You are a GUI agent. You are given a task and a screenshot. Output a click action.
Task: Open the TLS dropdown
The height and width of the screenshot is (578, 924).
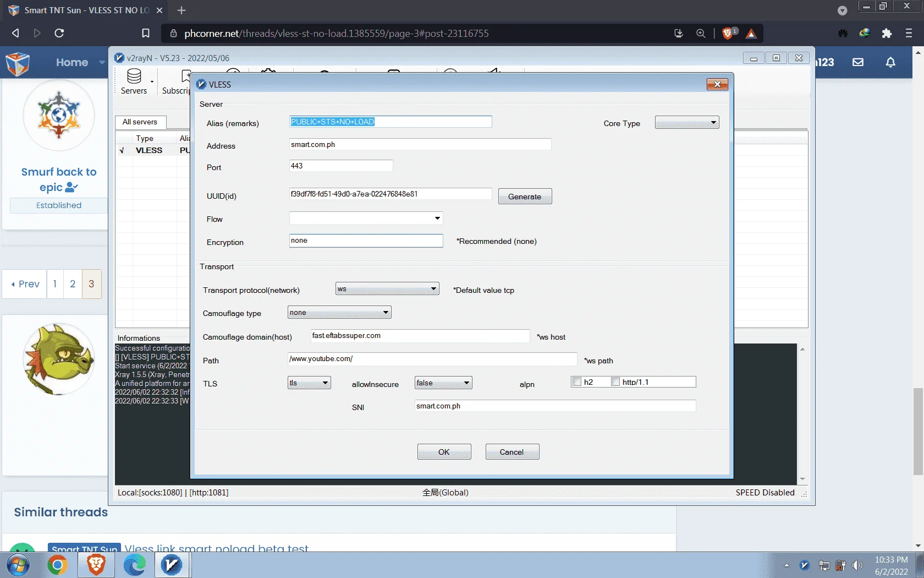point(309,383)
